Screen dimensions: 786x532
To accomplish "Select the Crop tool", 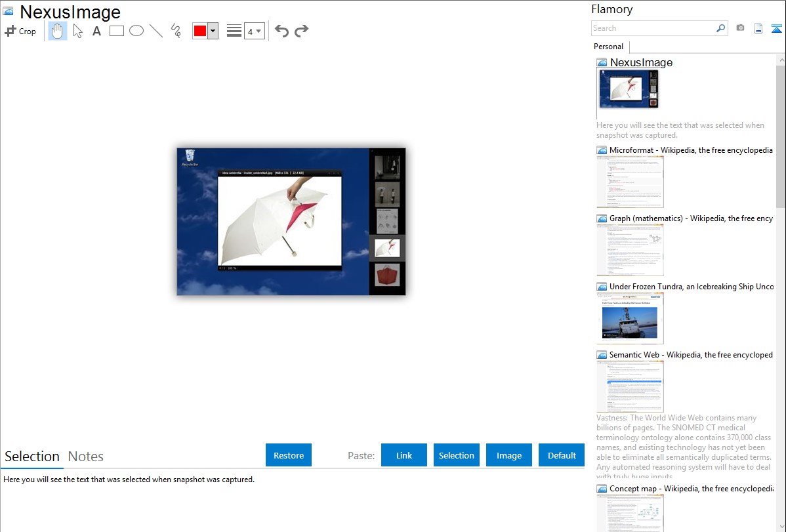I will pyautogui.click(x=20, y=31).
